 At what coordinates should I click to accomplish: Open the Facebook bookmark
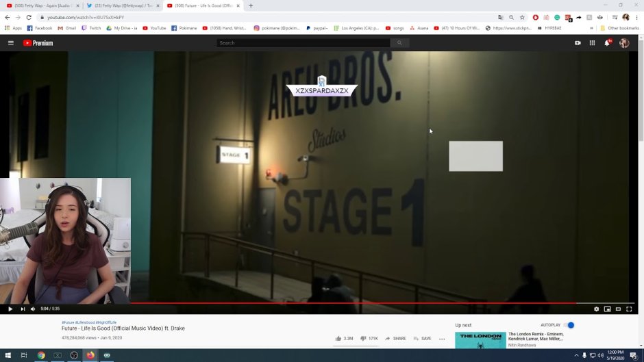[40, 28]
